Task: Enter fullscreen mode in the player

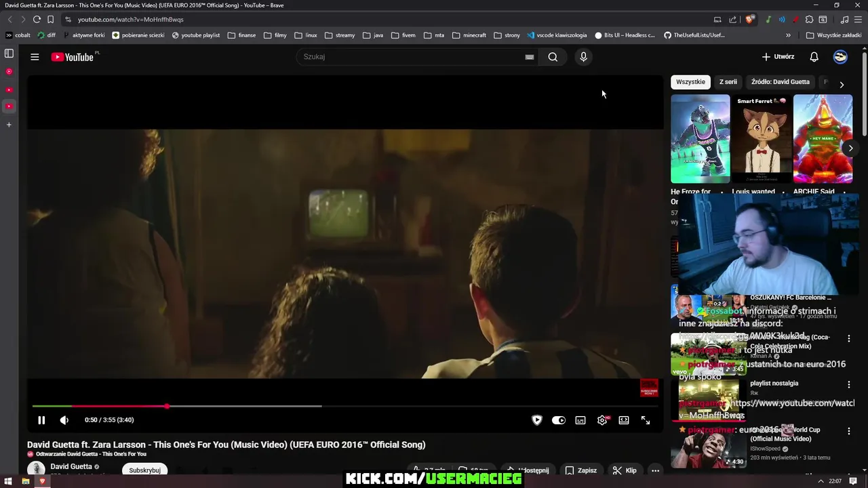Action: (x=646, y=420)
